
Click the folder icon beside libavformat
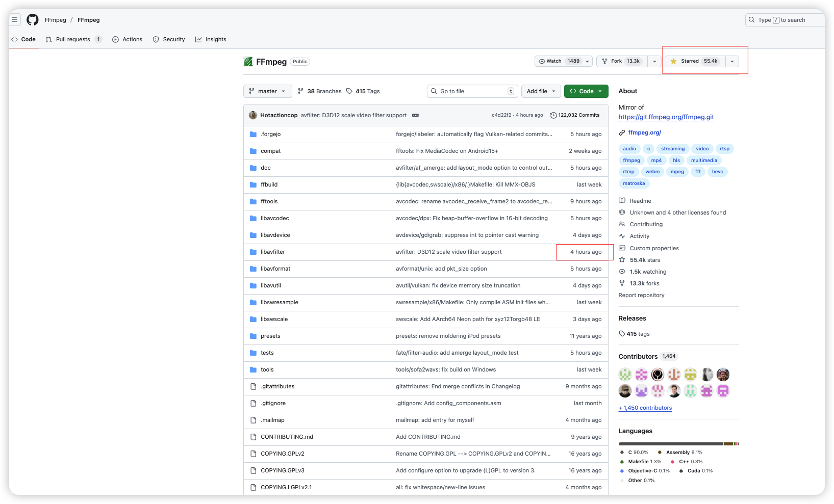click(253, 269)
